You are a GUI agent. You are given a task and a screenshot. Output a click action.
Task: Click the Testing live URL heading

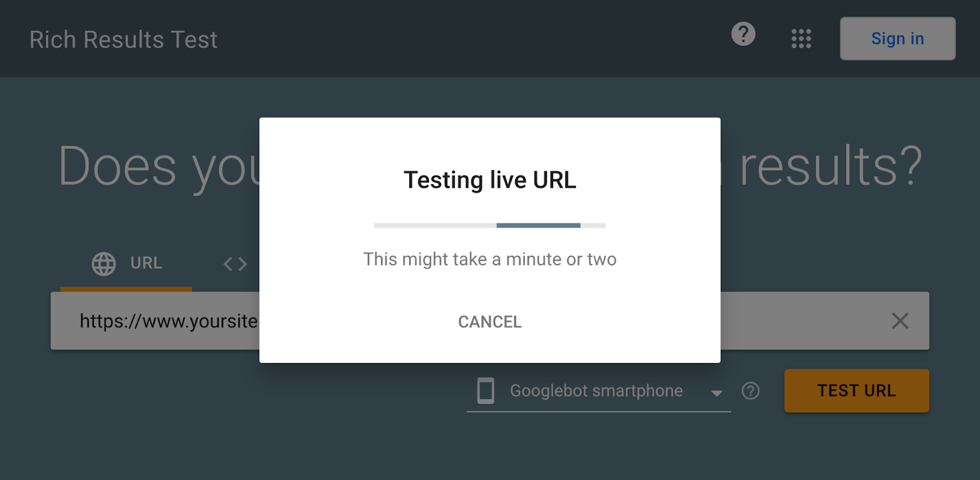490,180
